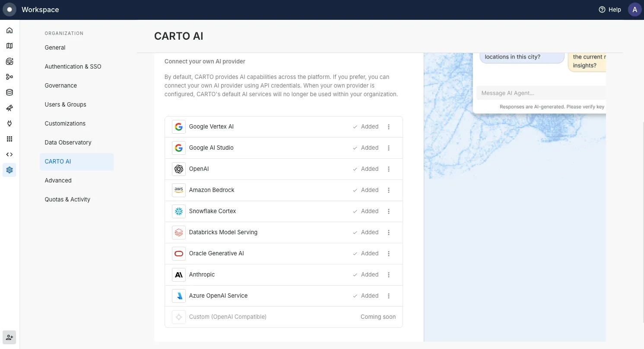Open the Home page from the sidebar
The image size is (644, 349).
[x=9, y=30]
